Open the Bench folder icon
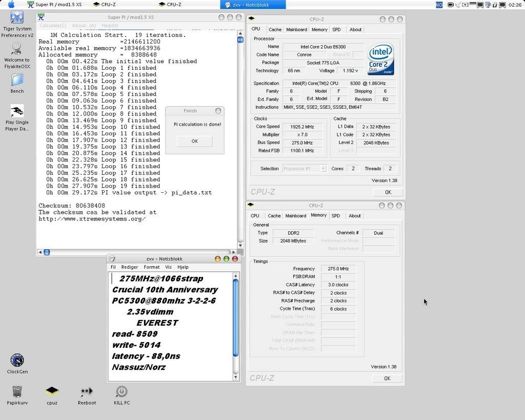The width and height of the screenshot is (525, 420). coord(17,79)
